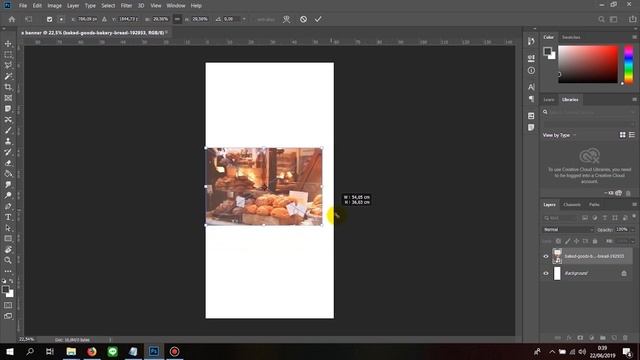Select the Lasso tool
The width and height of the screenshot is (640, 360).
[8, 65]
